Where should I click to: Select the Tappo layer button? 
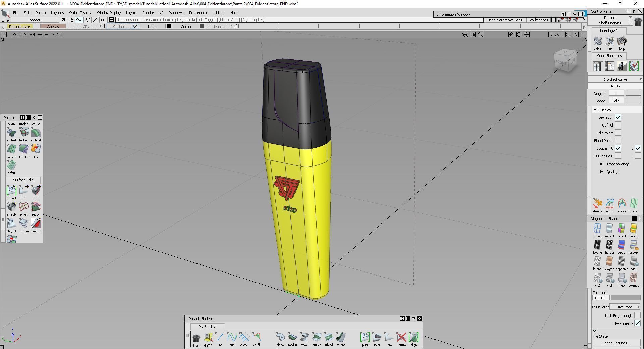tap(152, 26)
